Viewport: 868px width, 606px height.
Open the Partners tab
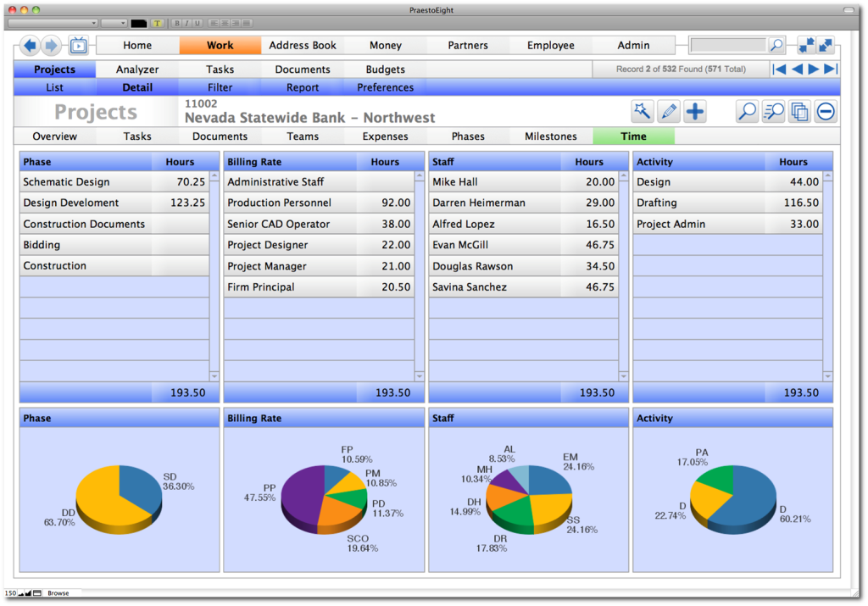(468, 46)
